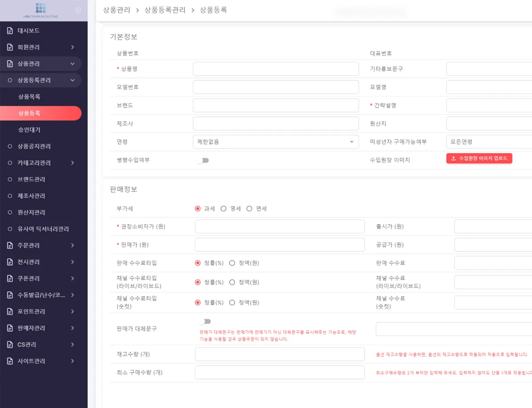Click the document icon next to 주문관리
The image size is (532, 408).
pyautogui.click(x=10, y=245)
